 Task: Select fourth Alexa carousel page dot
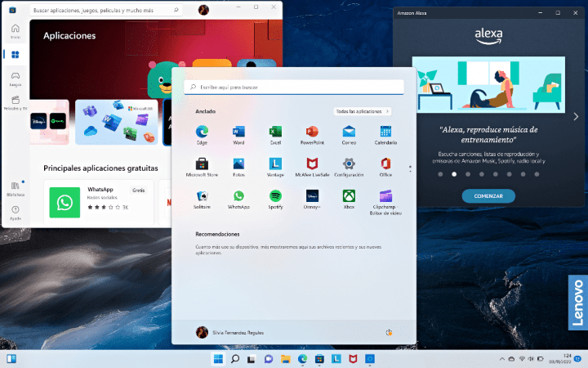482,174
